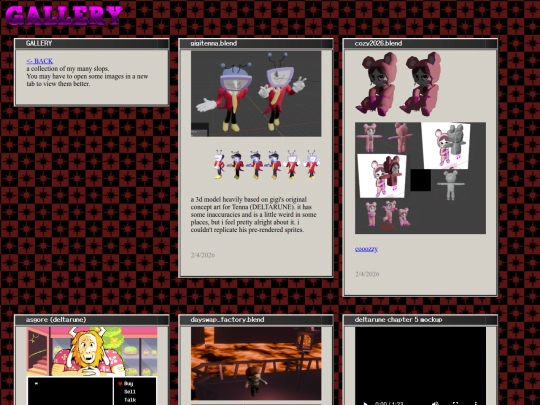The width and height of the screenshot is (540, 405).
Task: Click the 'GALLERY' panel title bar
Action: pos(92,43)
